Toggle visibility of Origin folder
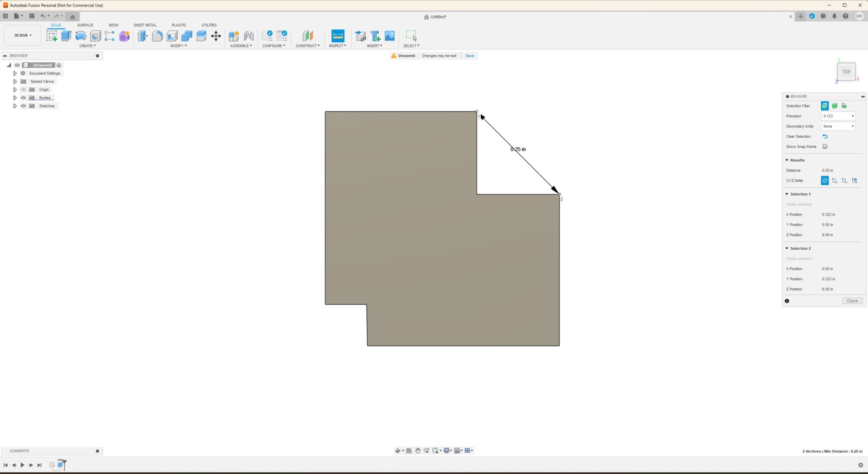 [23, 90]
